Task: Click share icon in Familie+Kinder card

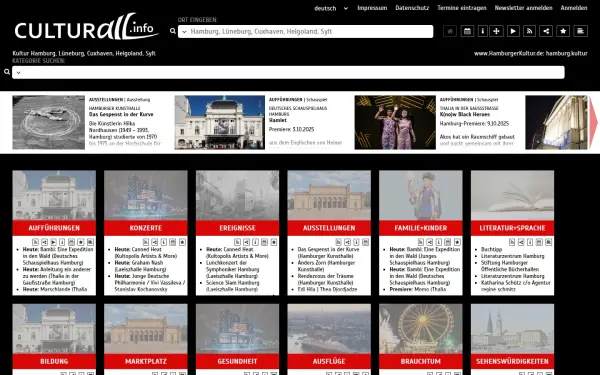Action: (x=430, y=242)
